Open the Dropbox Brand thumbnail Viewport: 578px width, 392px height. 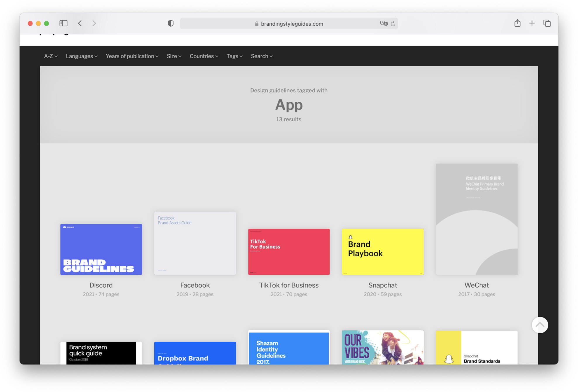(x=195, y=353)
